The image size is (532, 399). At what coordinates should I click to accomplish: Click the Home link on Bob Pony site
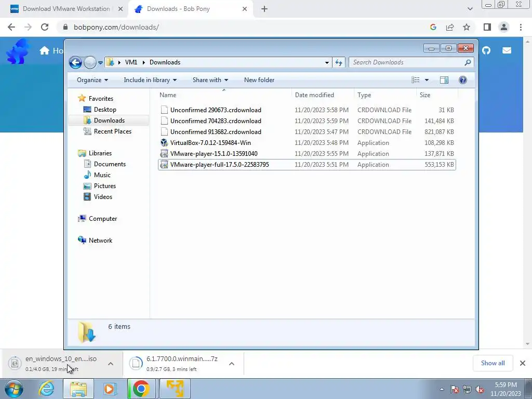51,50
